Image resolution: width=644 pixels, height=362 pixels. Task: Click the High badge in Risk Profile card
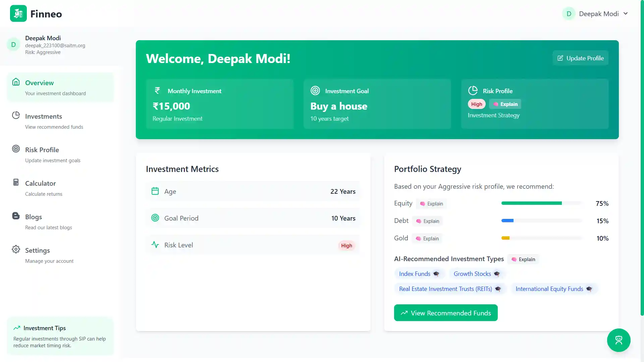[x=477, y=104]
